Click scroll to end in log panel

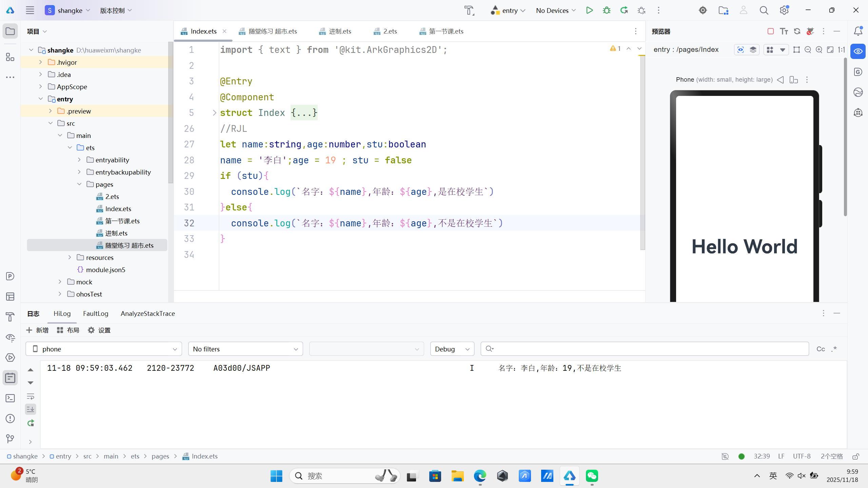[31, 409]
